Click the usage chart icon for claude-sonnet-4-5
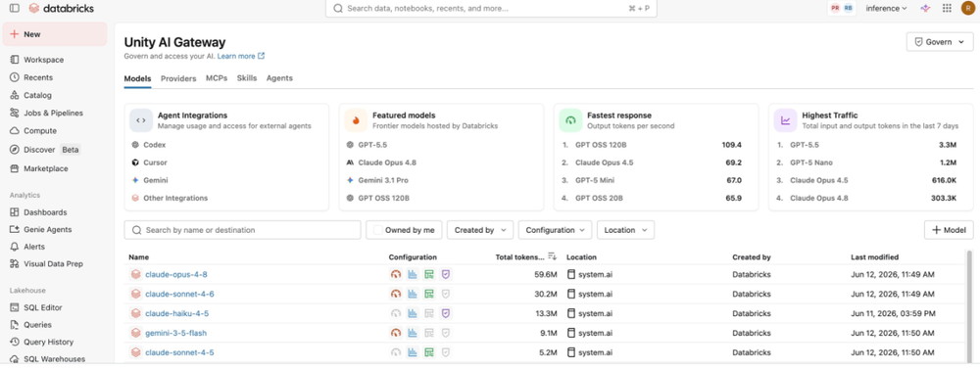The image size is (980, 370). pos(413,352)
